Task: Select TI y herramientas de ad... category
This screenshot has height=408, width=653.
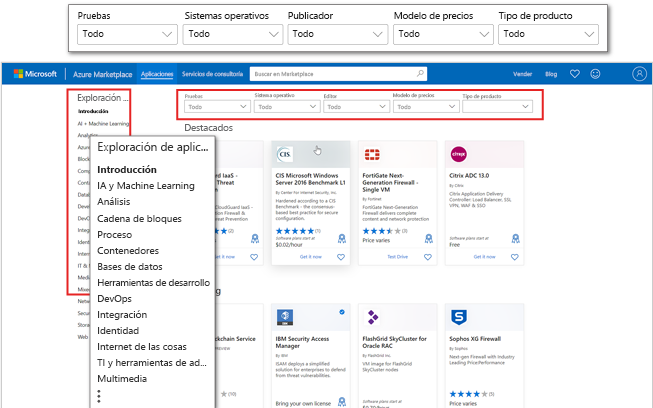Action: [x=152, y=363]
